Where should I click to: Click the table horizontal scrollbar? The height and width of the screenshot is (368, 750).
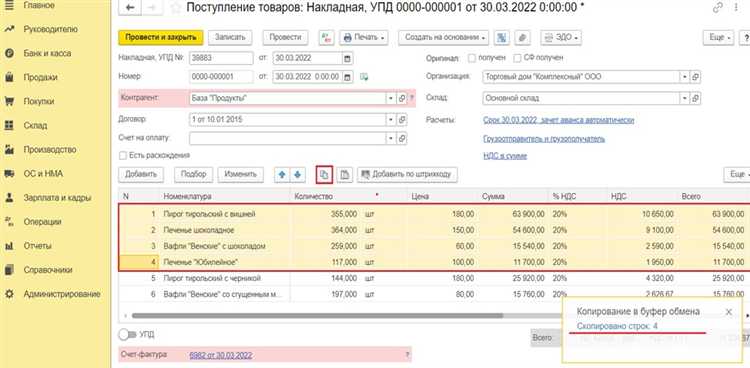point(317,316)
